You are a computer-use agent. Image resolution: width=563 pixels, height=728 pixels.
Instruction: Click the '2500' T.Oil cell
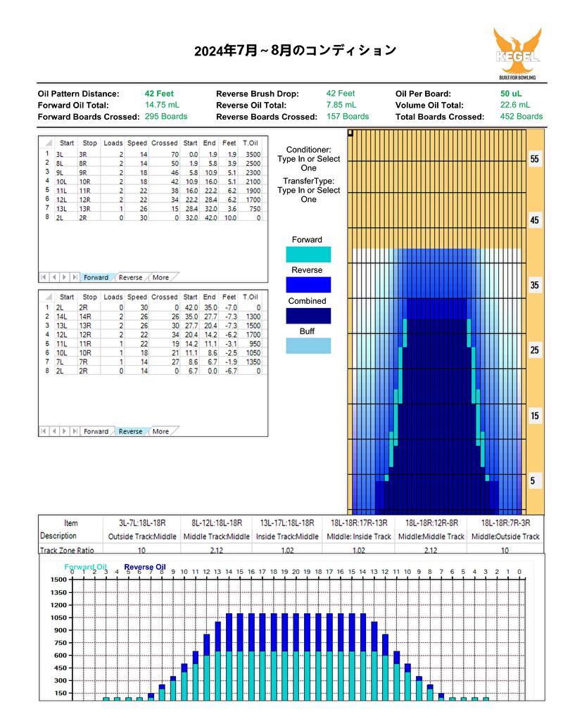(253, 163)
